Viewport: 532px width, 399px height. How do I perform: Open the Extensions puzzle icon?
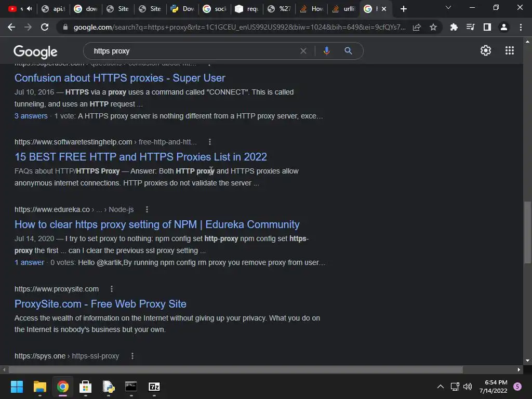pyautogui.click(x=454, y=27)
